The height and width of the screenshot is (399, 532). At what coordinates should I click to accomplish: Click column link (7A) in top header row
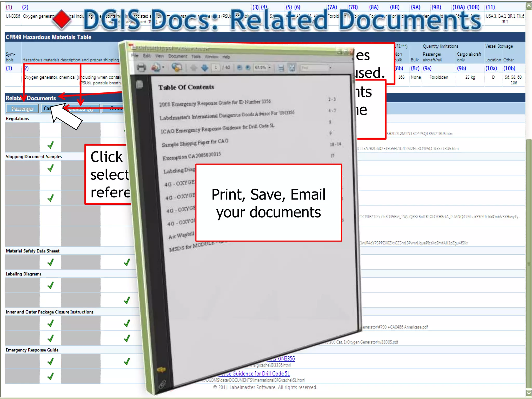(x=332, y=7)
